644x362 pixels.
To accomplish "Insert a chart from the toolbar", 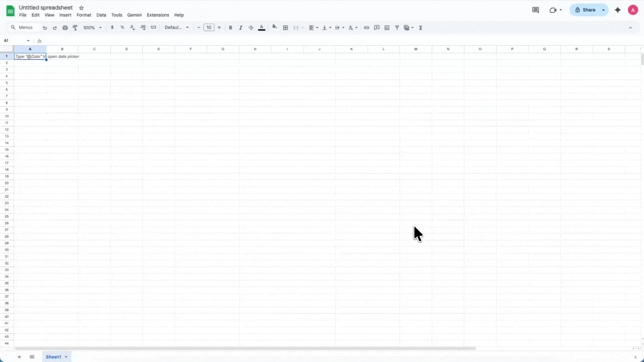I will pyautogui.click(x=386, y=28).
